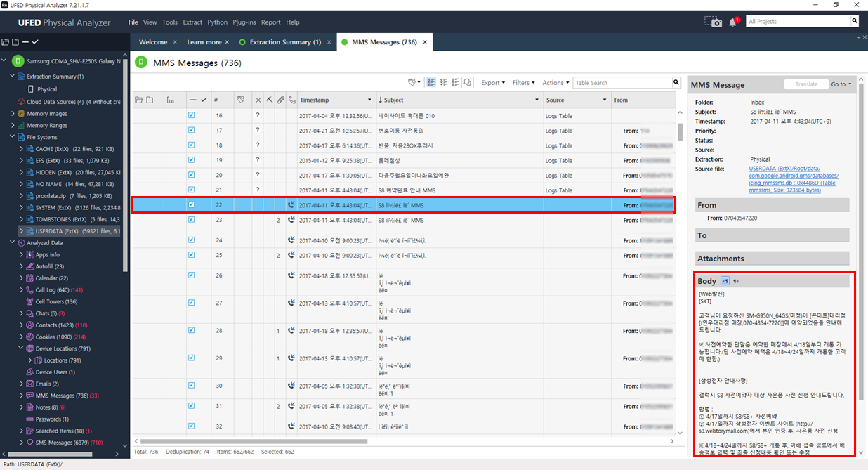Open the notifications bell icon

click(x=733, y=22)
